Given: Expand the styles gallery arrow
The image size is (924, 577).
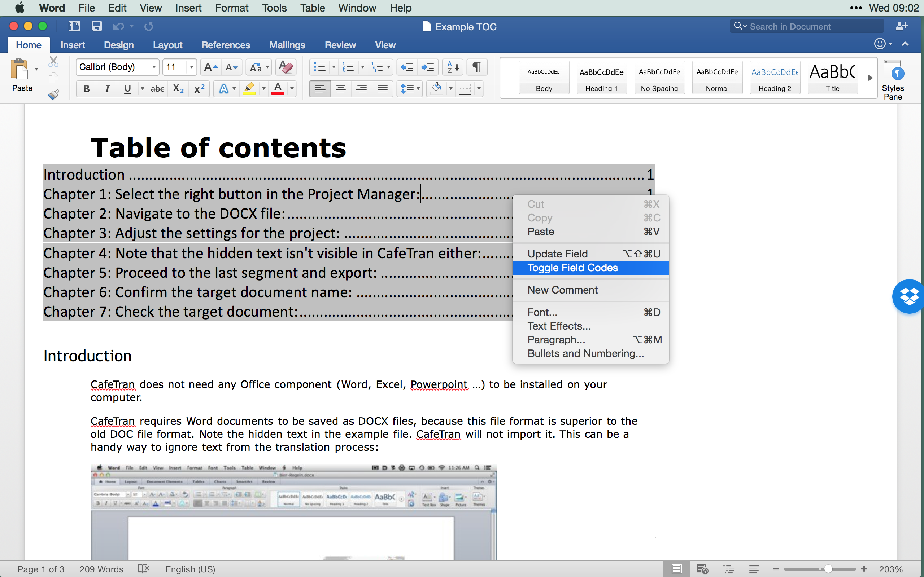Looking at the screenshot, I should point(870,78).
